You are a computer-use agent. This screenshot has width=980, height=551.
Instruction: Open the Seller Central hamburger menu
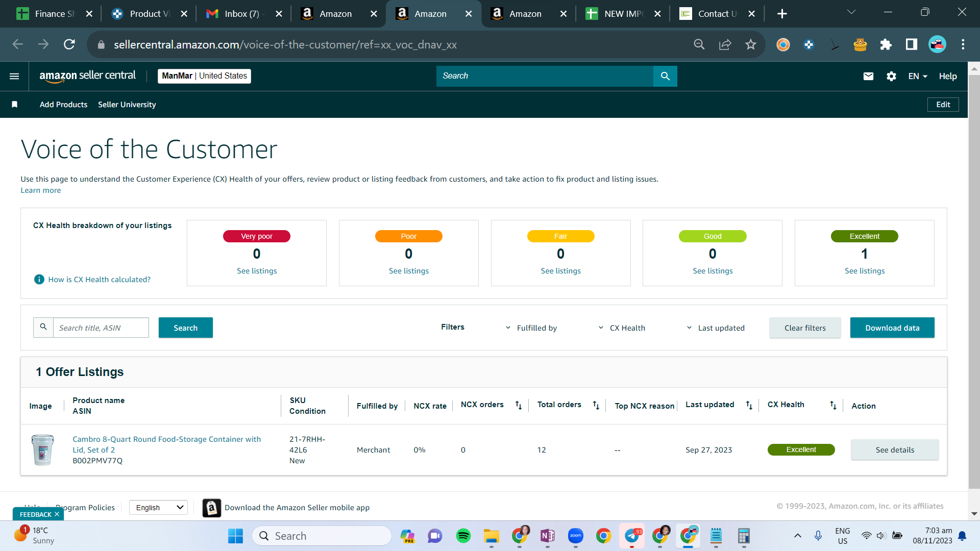tap(14, 76)
